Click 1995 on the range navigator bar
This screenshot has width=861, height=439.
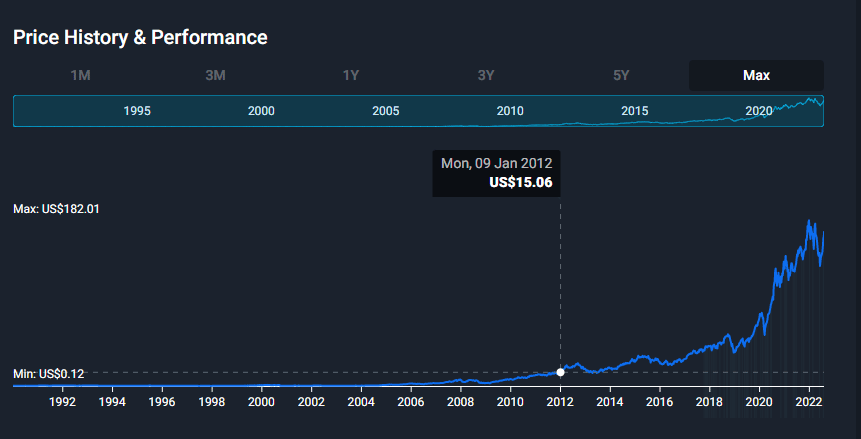(x=137, y=111)
